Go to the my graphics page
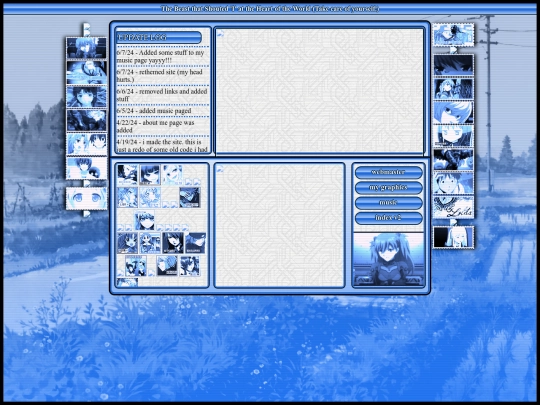This screenshot has height=405, width=540. [388, 188]
